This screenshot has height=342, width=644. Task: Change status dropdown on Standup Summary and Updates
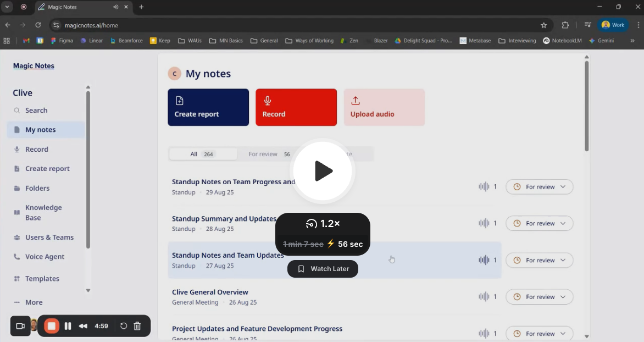[x=539, y=223]
